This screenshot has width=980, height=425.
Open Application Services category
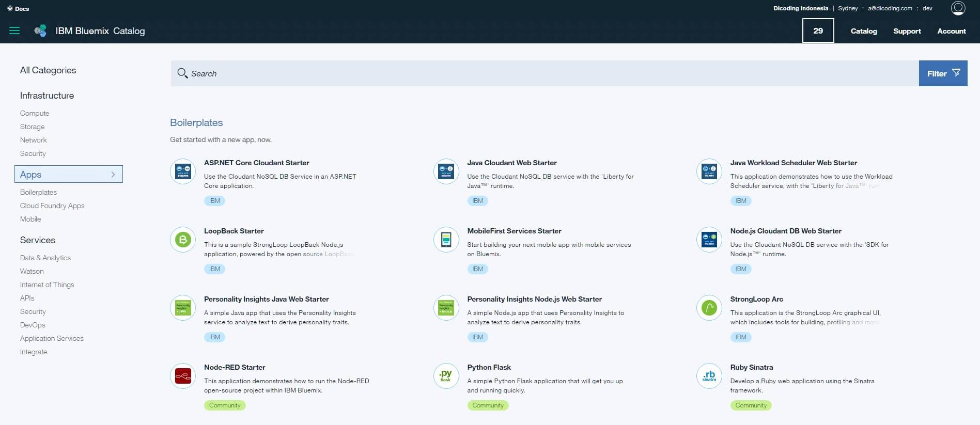[x=52, y=338]
